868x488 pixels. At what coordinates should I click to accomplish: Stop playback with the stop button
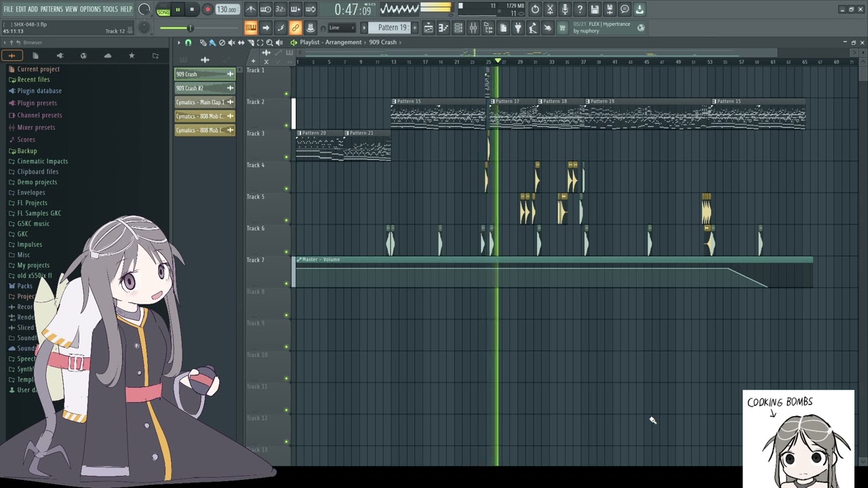(x=192, y=9)
